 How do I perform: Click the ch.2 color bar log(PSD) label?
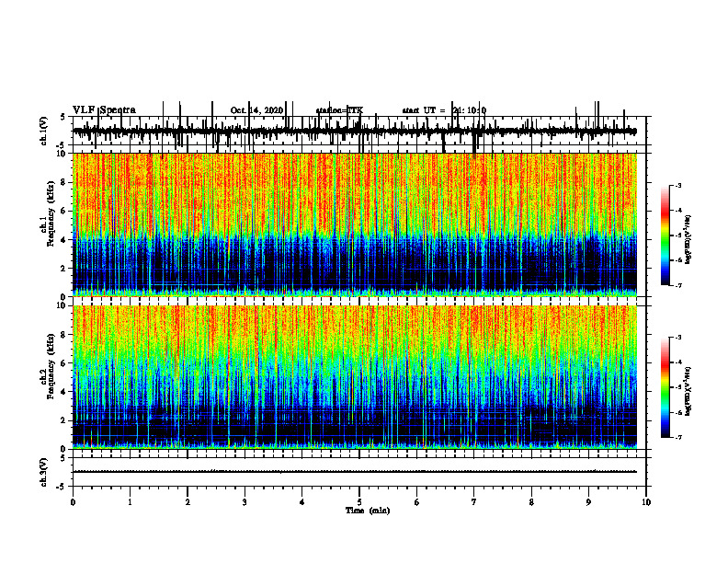point(688,391)
